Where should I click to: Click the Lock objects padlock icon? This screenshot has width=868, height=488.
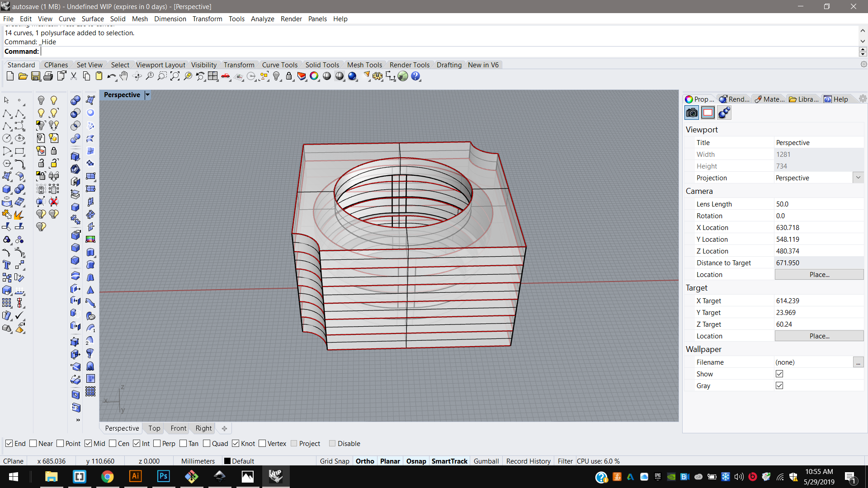click(289, 76)
